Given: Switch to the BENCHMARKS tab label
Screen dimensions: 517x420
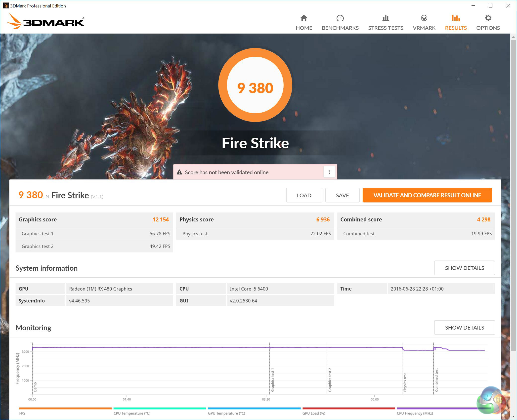Looking at the screenshot, I should [340, 28].
